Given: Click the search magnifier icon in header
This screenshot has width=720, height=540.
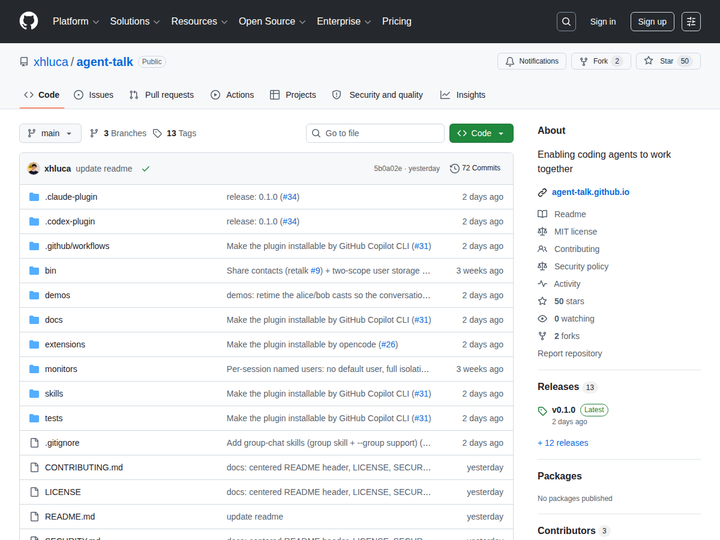Looking at the screenshot, I should tap(566, 22).
